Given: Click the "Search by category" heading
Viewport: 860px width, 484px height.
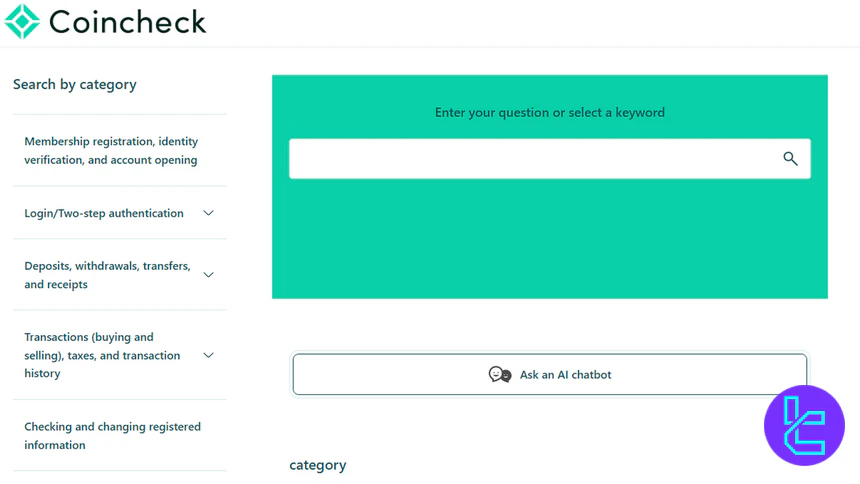Looking at the screenshot, I should point(75,84).
